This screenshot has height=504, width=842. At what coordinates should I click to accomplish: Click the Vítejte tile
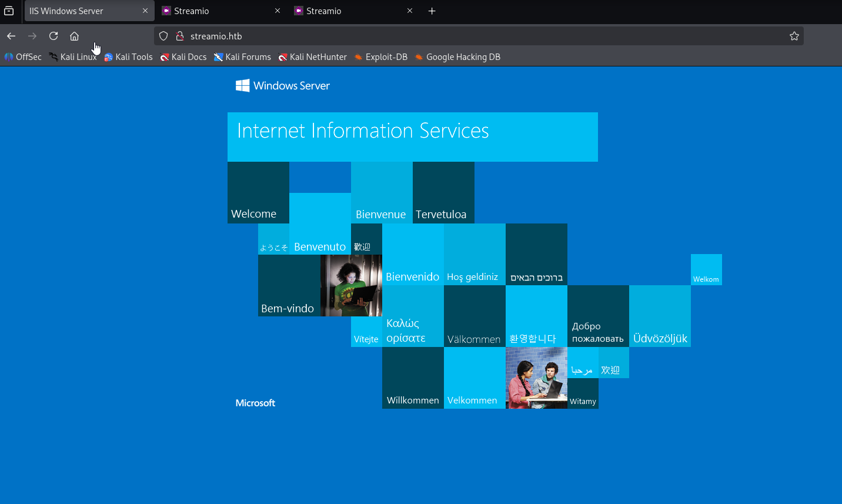pyautogui.click(x=366, y=332)
